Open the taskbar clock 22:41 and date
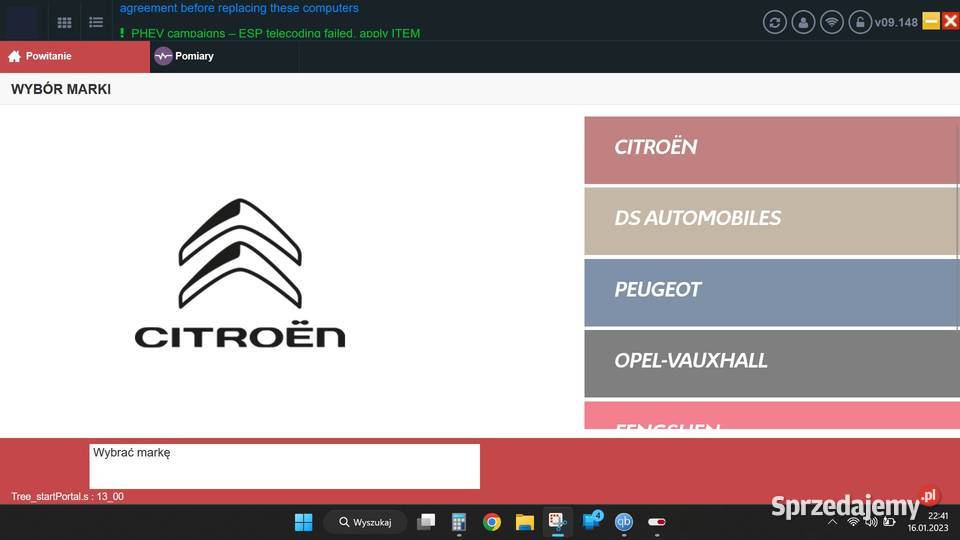Viewport: 960px width, 540px height. click(x=928, y=522)
